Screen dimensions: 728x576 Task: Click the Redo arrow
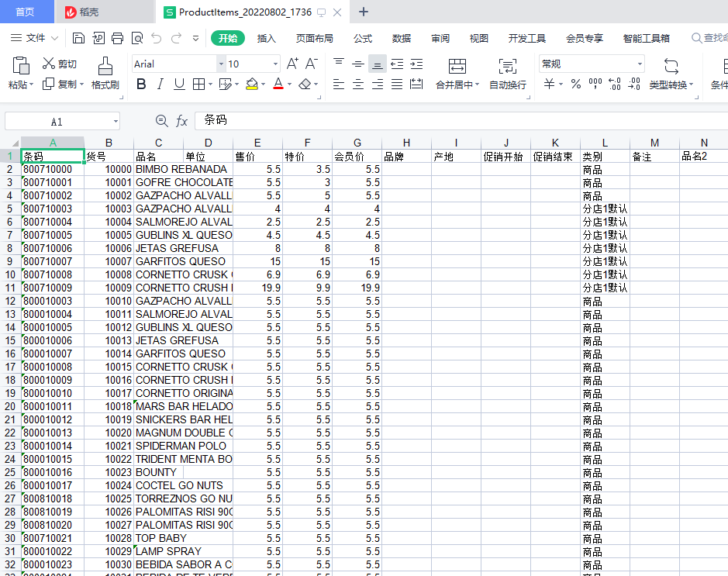[176, 38]
